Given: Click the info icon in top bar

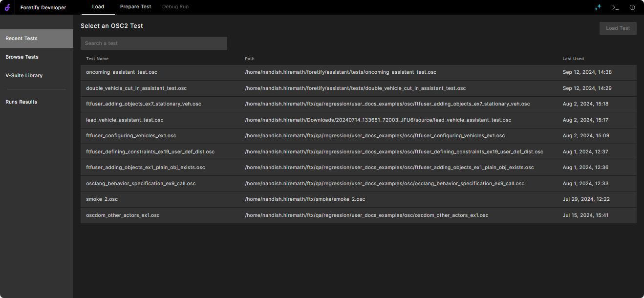Looking at the screenshot, I should pos(632,7).
